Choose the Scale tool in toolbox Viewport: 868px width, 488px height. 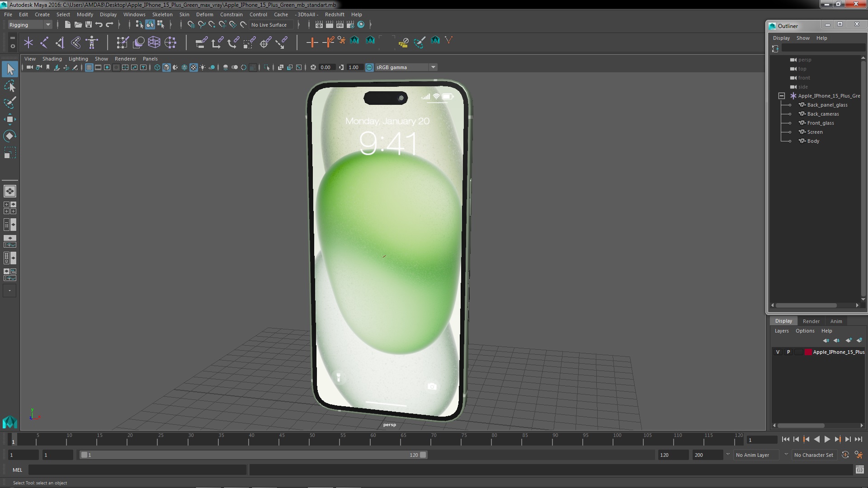click(x=10, y=153)
